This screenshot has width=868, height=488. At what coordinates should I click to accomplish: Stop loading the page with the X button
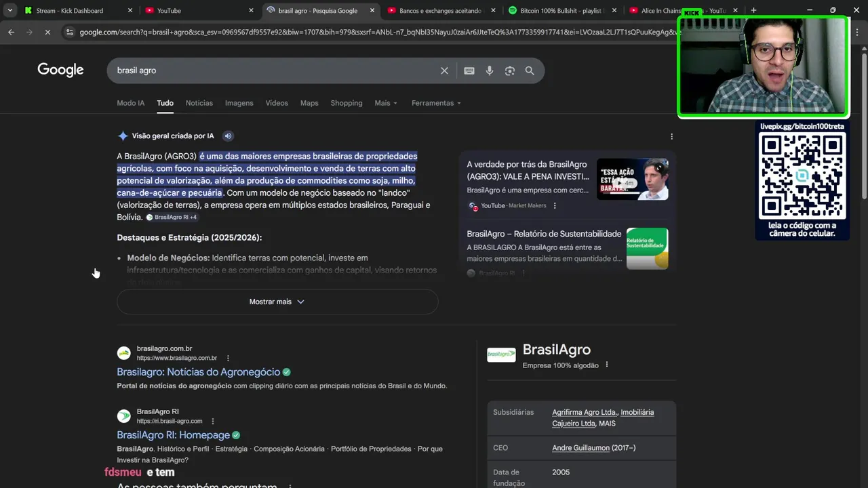click(x=47, y=32)
